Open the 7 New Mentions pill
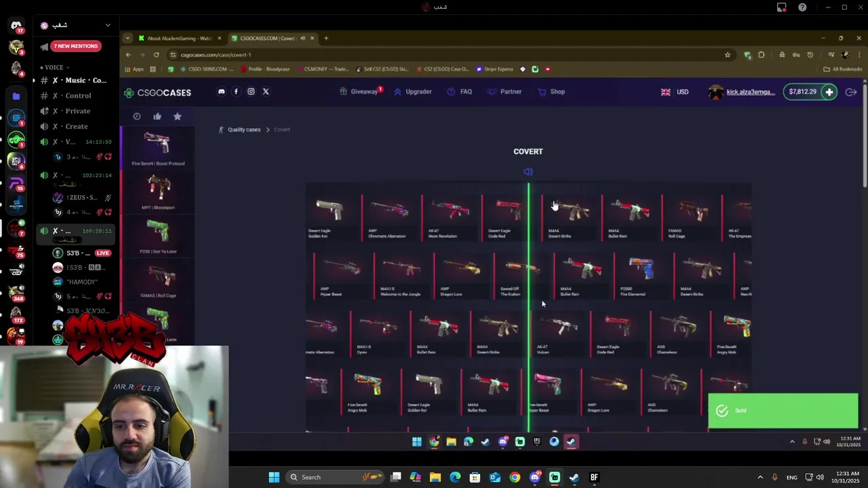868x488 pixels. click(x=75, y=46)
